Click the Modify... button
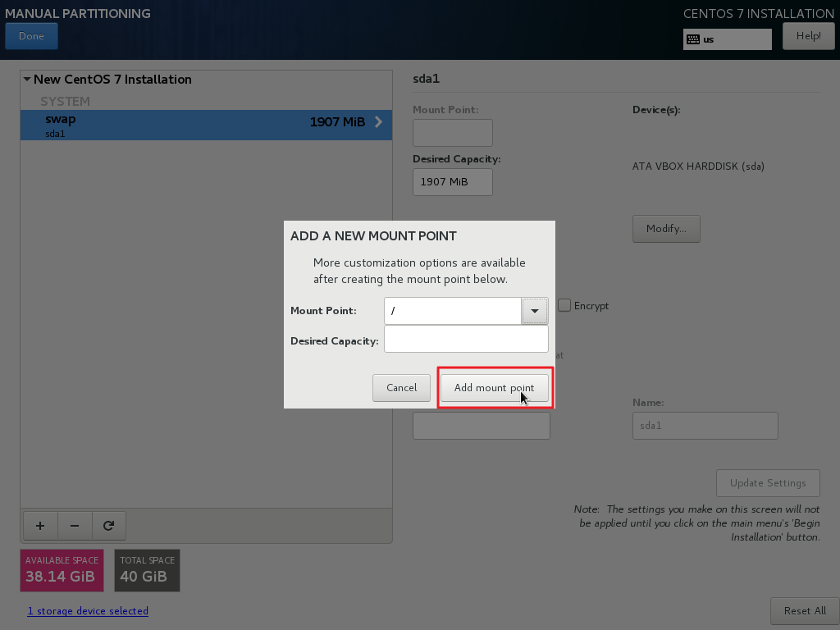Screen dimensions: 840x630 tap(666, 229)
